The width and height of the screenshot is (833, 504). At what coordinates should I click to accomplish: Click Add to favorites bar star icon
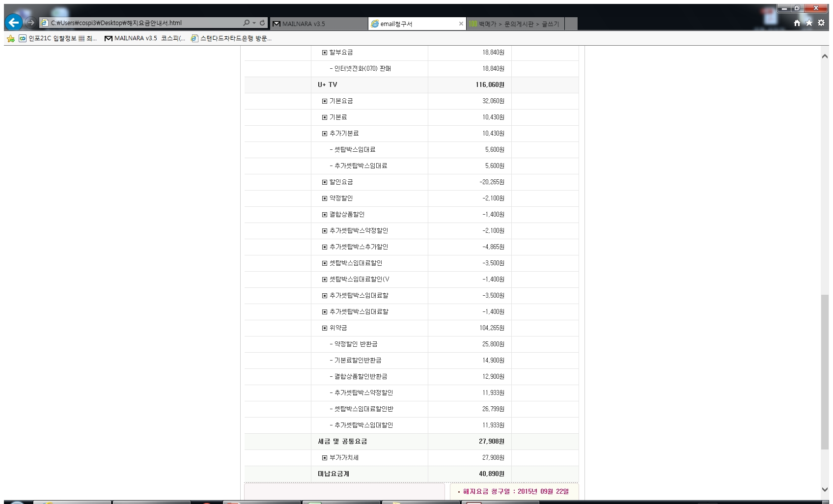[x=11, y=38]
